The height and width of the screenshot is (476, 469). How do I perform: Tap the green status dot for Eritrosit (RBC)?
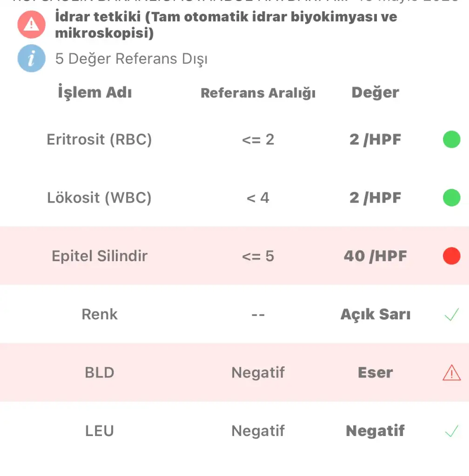(451, 139)
